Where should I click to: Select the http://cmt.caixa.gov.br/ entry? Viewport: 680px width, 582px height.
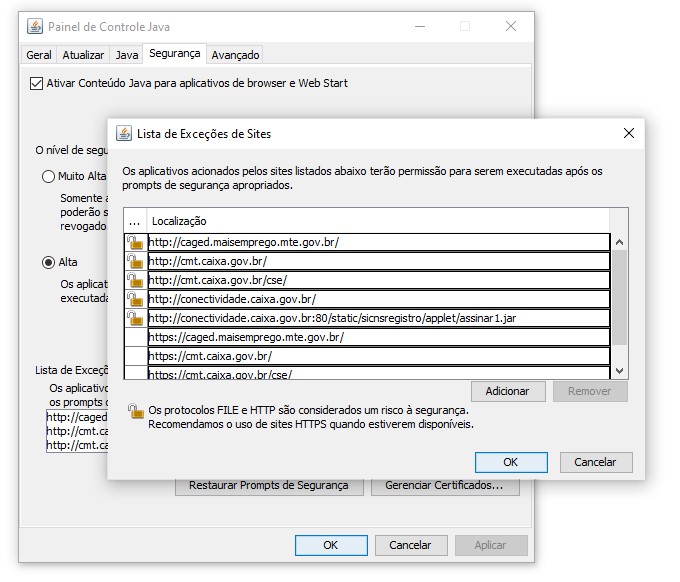pos(379,262)
